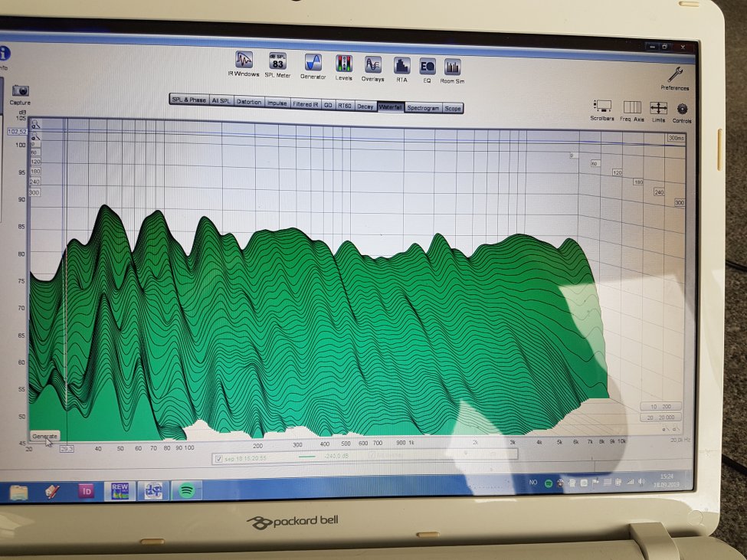Click Spotify icon in system tray
The height and width of the screenshot is (560, 747).
pos(549,483)
